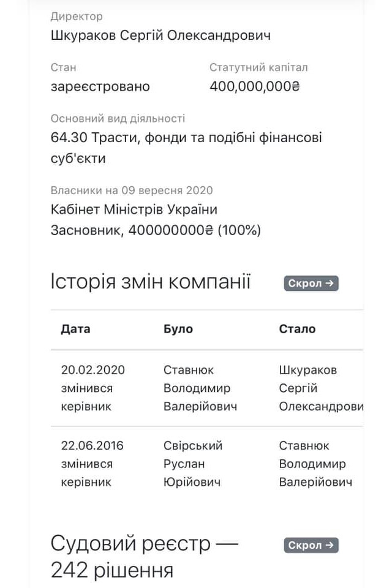Screen dimensions: 392x588
Task: Click the Скрол badge beside Судовий реєстр
Action: tap(311, 545)
